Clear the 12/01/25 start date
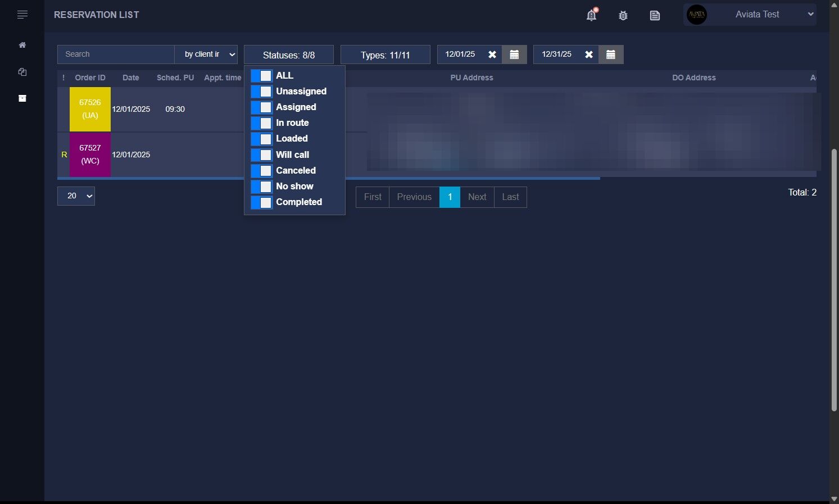This screenshot has width=839, height=504. click(x=492, y=55)
